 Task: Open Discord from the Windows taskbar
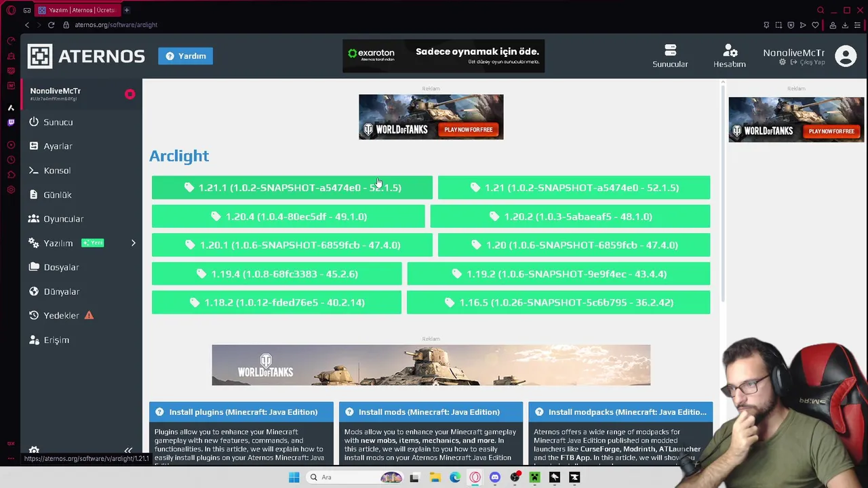(495, 477)
